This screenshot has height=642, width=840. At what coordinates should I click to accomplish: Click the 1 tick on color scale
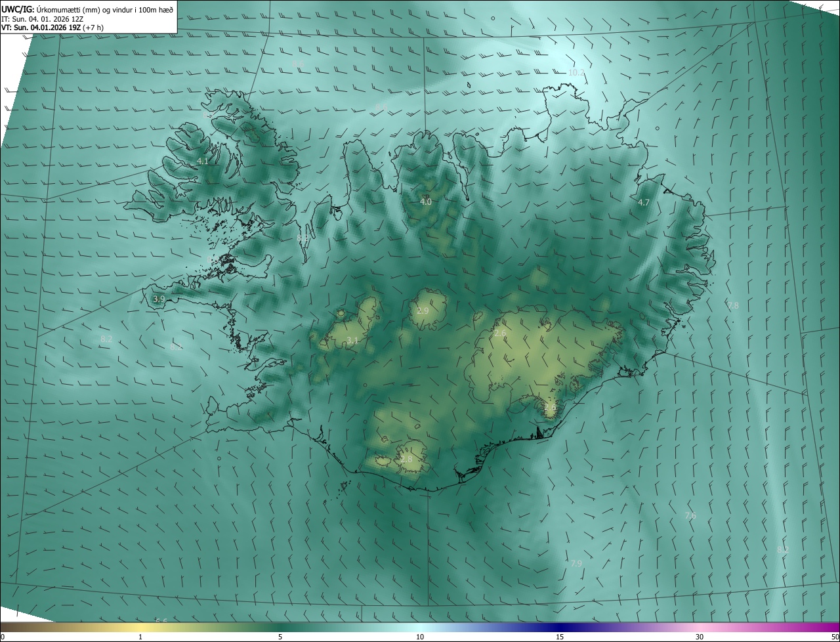(x=140, y=637)
